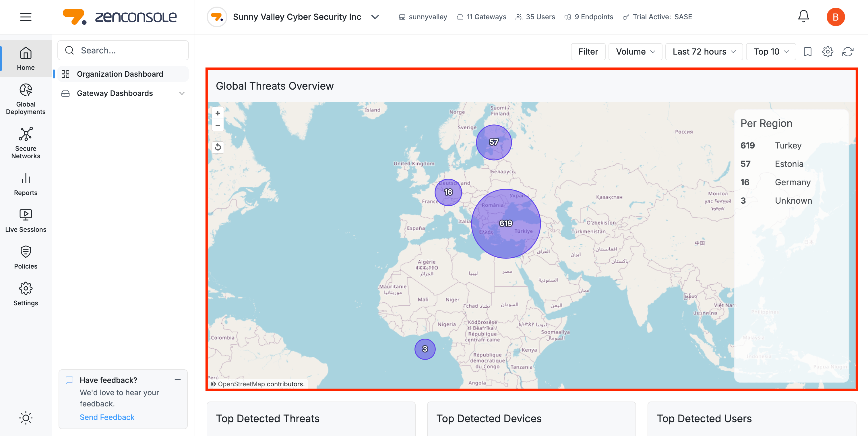This screenshot has width=868, height=436.
Task: Toggle the hamburger sidebar menu
Action: (26, 17)
